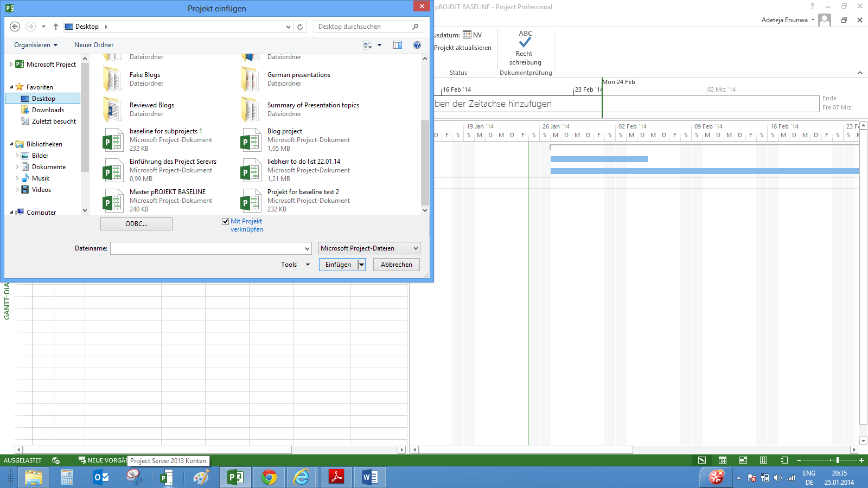This screenshot has height=488, width=868.
Task: Select Downloads in the navigation pane
Action: pyautogui.click(x=48, y=110)
